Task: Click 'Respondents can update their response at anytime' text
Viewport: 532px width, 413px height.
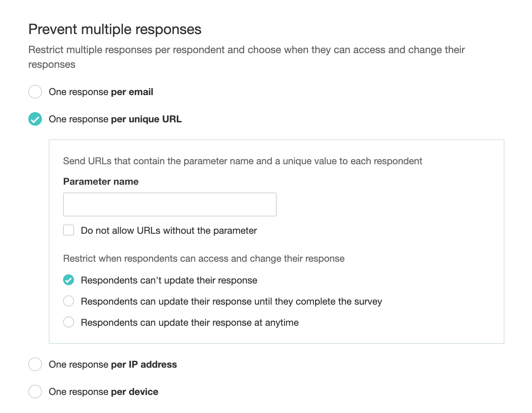Action: 190,323
